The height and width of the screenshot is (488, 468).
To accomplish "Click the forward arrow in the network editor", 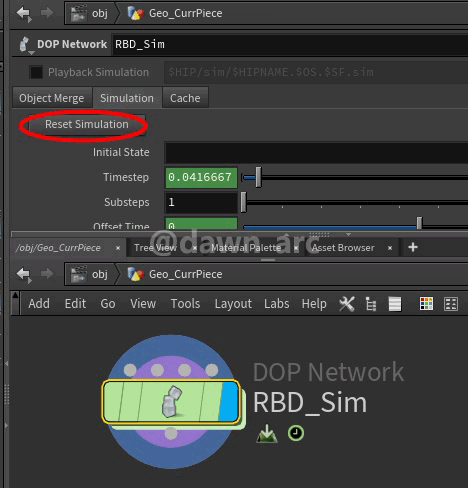I will point(47,274).
